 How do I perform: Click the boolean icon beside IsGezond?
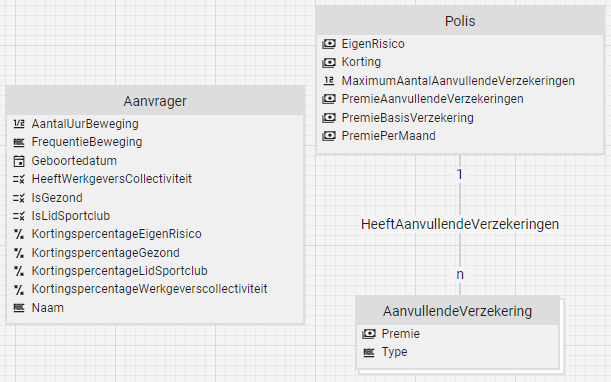click(19, 198)
